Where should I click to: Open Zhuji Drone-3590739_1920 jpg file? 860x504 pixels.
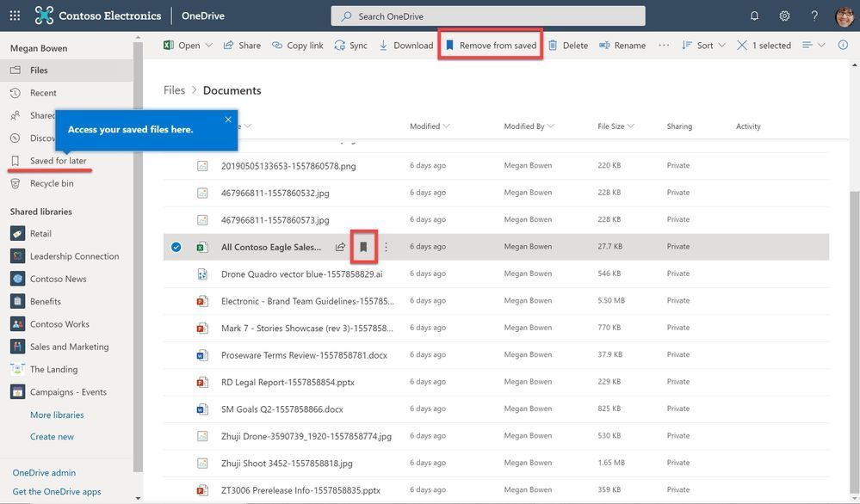point(306,436)
